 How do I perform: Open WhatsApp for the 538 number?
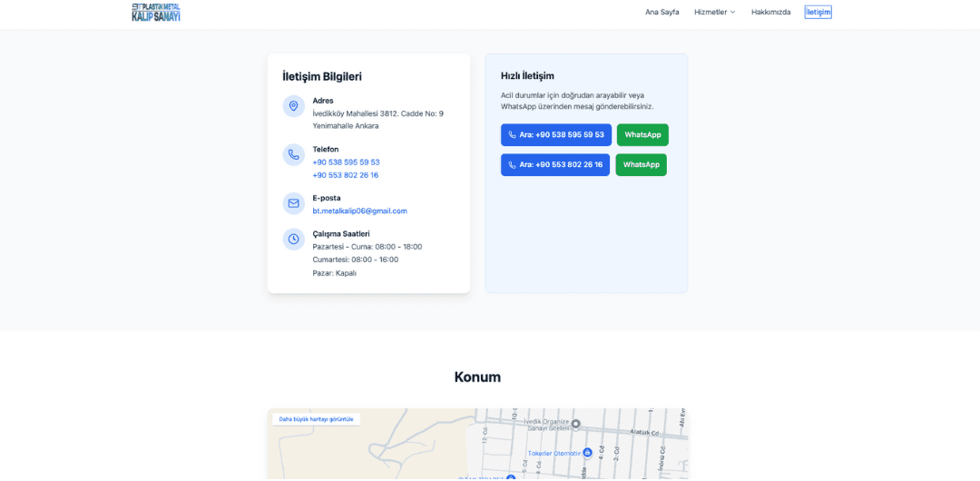pyautogui.click(x=642, y=135)
